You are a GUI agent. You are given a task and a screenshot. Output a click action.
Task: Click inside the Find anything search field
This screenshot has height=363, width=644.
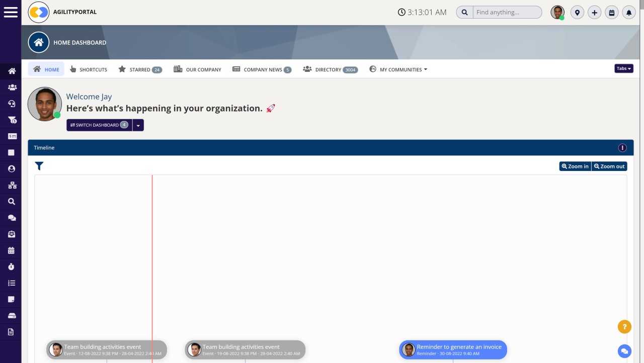point(507,12)
